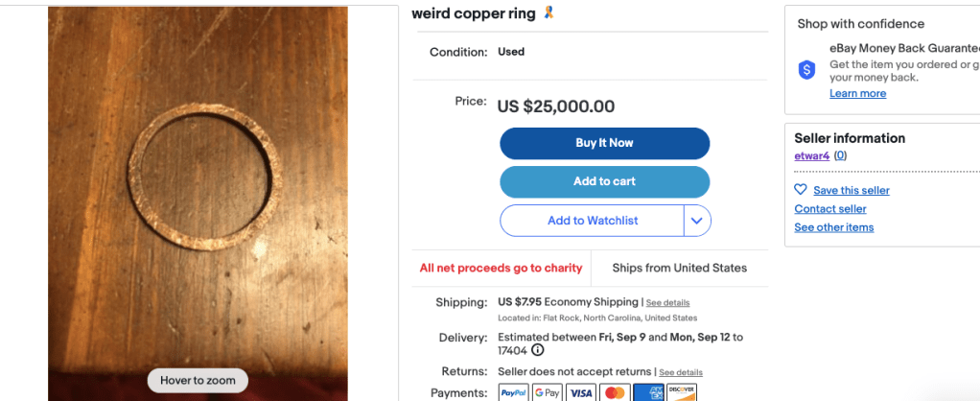Click the Add to cart button
The width and height of the screenshot is (980, 401).
coord(604,181)
